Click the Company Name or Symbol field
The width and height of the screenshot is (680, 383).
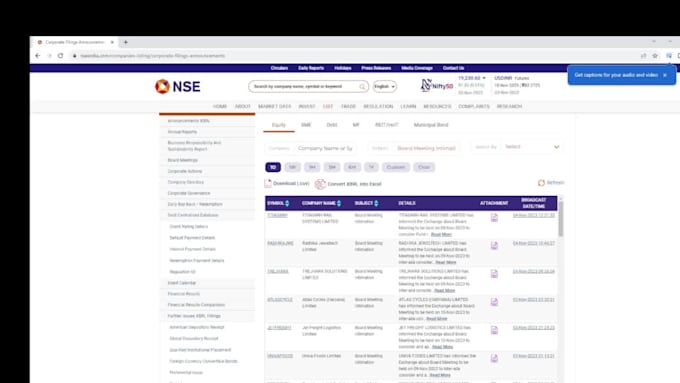[325, 148]
